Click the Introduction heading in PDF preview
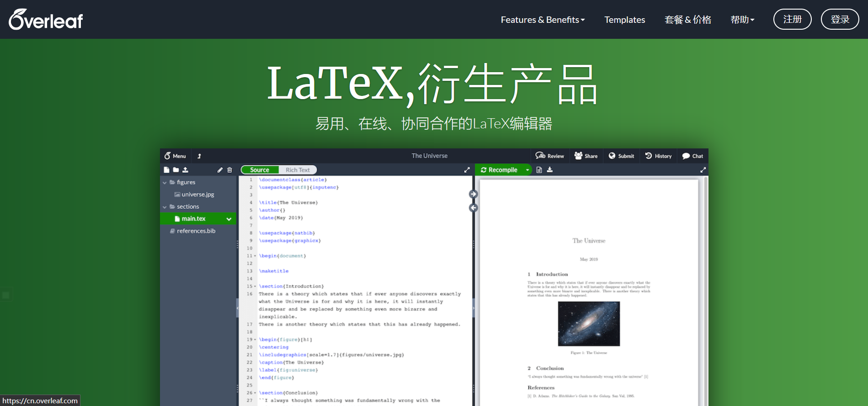The height and width of the screenshot is (406, 868). pos(548,274)
